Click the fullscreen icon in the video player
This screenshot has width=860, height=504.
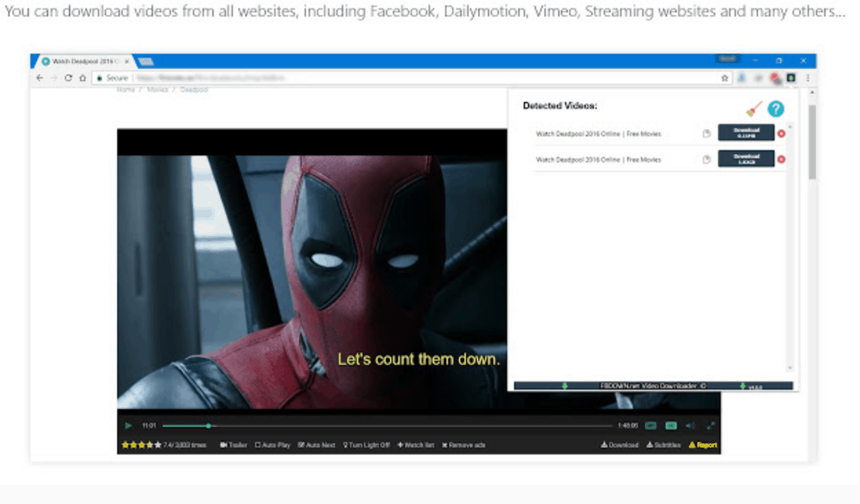(712, 426)
